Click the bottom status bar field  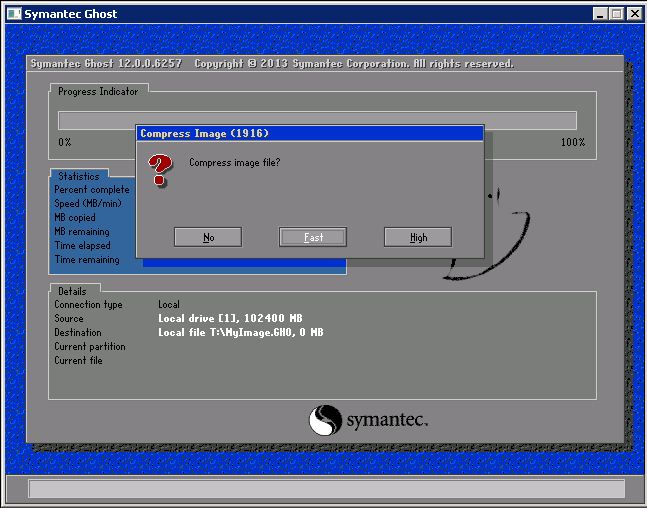coord(326,489)
